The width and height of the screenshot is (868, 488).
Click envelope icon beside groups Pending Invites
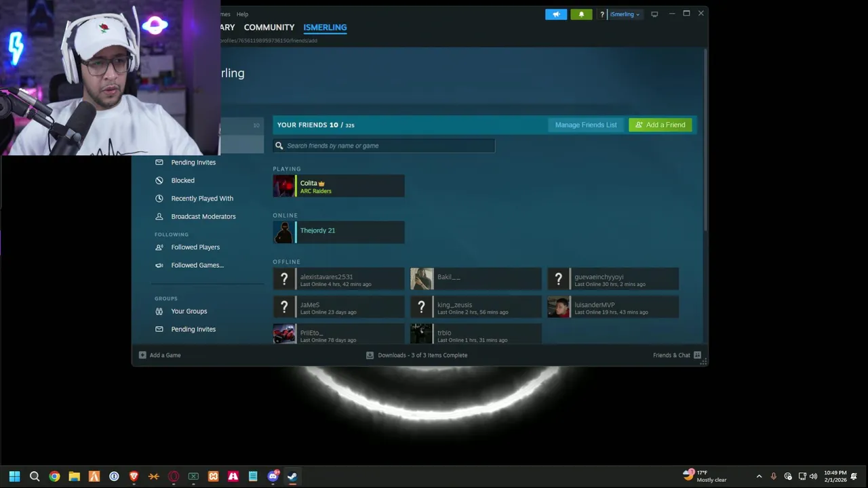click(159, 329)
